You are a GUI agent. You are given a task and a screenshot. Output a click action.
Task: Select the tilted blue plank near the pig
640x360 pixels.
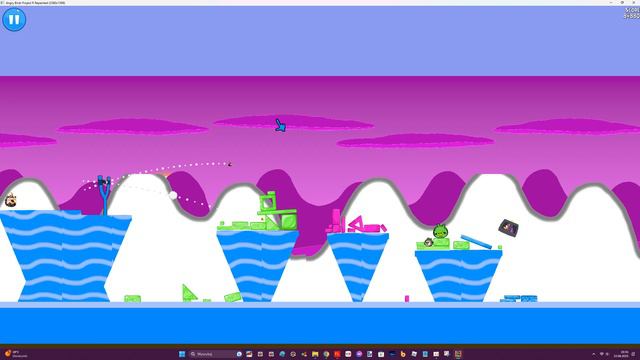point(476,242)
